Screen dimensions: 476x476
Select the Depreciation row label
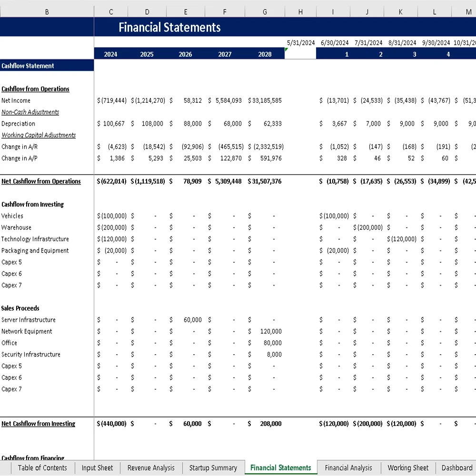coord(18,123)
